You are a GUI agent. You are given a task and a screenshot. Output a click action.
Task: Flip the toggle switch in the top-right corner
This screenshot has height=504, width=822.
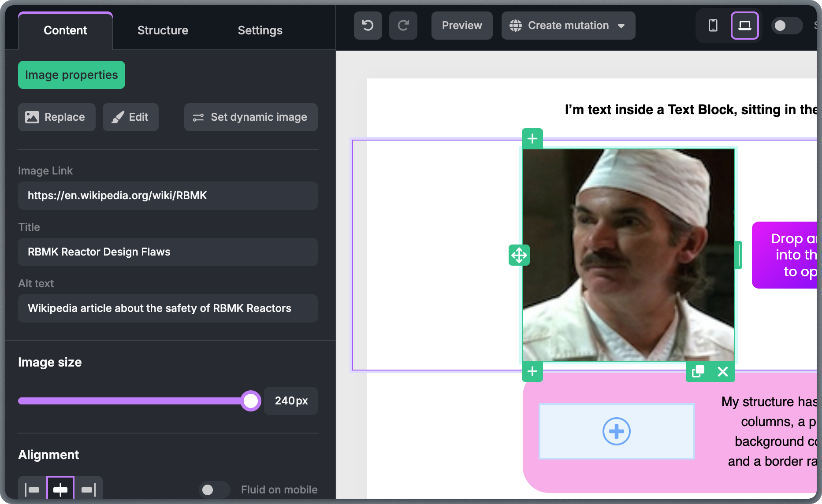coord(787,26)
